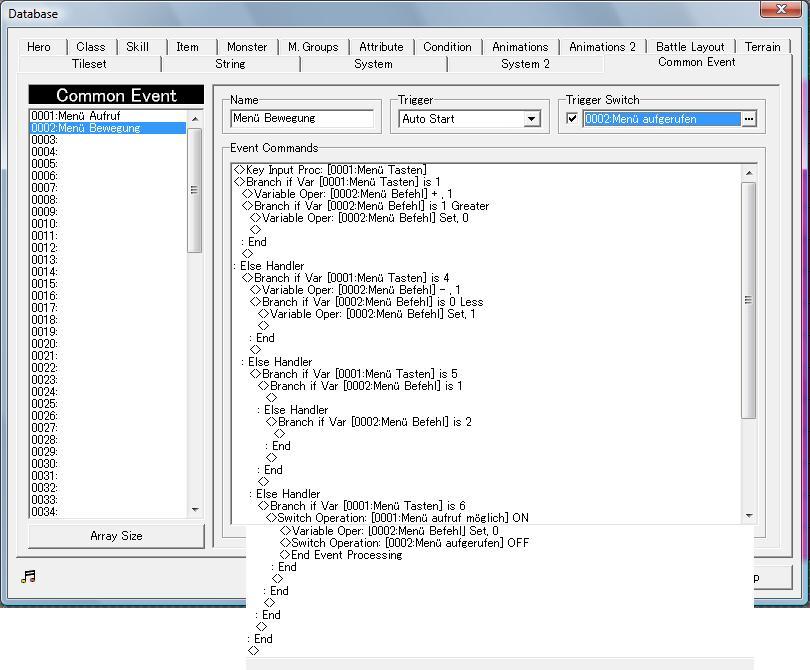Select line Branch if Var Menü Tasten is 6
Viewport: 810px width, 670px height.
click(x=362, y=506)
